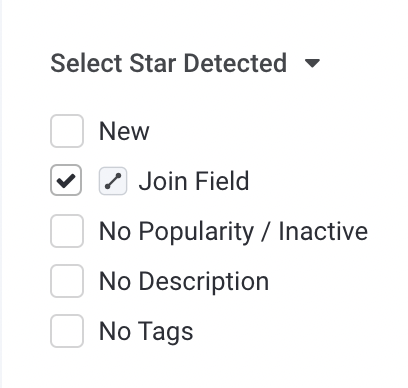Collapse the Select Star Detected arrow
Screen dimensions: 408x388
(312, 63)
